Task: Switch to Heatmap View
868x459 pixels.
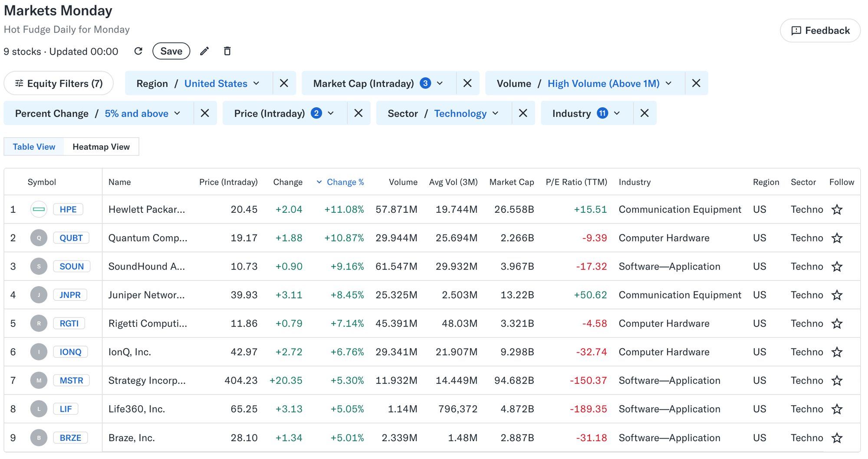Action: 101,146
